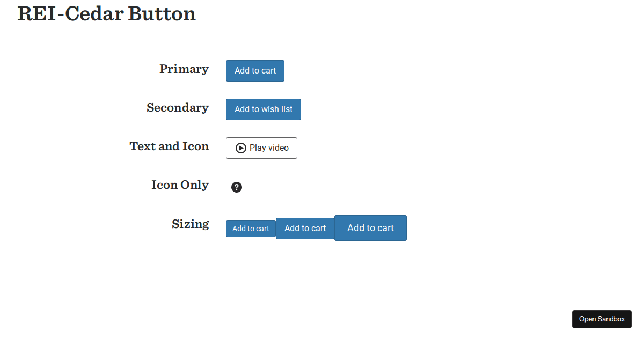Click the icon-only help button under Icon Only
Viewport: 644px width, 338px height.
pos(237,187)
